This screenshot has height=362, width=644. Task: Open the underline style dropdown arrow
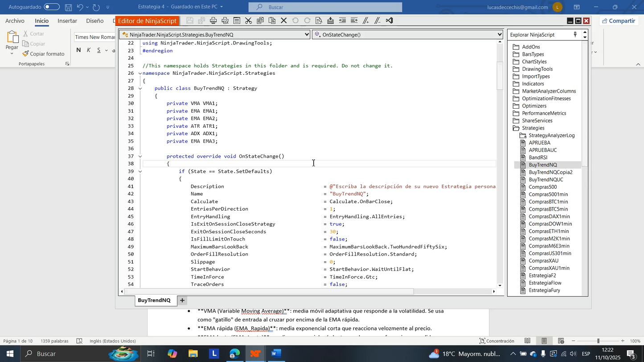coord(107,50)
